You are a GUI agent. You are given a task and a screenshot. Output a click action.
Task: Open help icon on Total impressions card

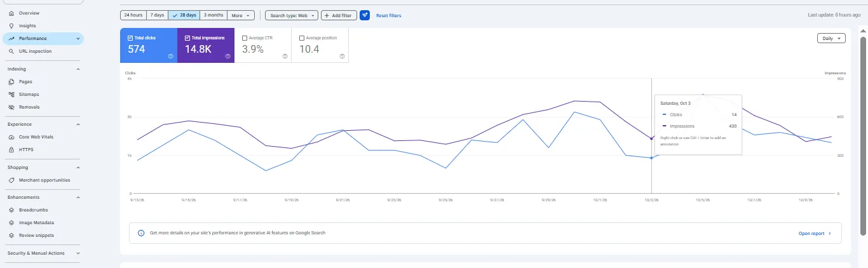click(227, 56)
